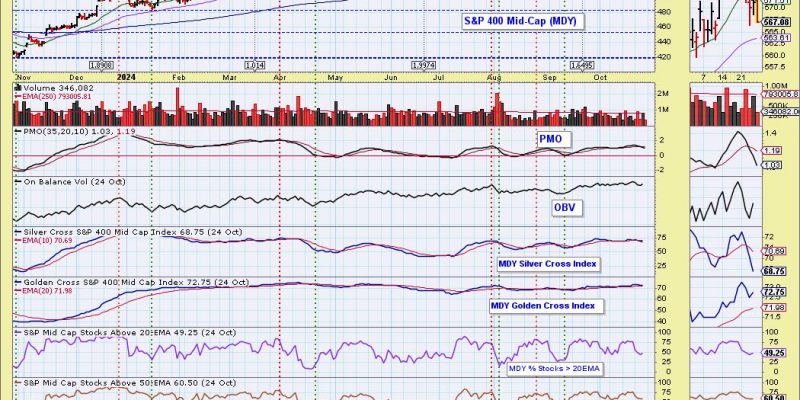Viewport: 800px width, 400px height.
Task: Click the Sep label on date axis
Action: (x=549, y=78)
